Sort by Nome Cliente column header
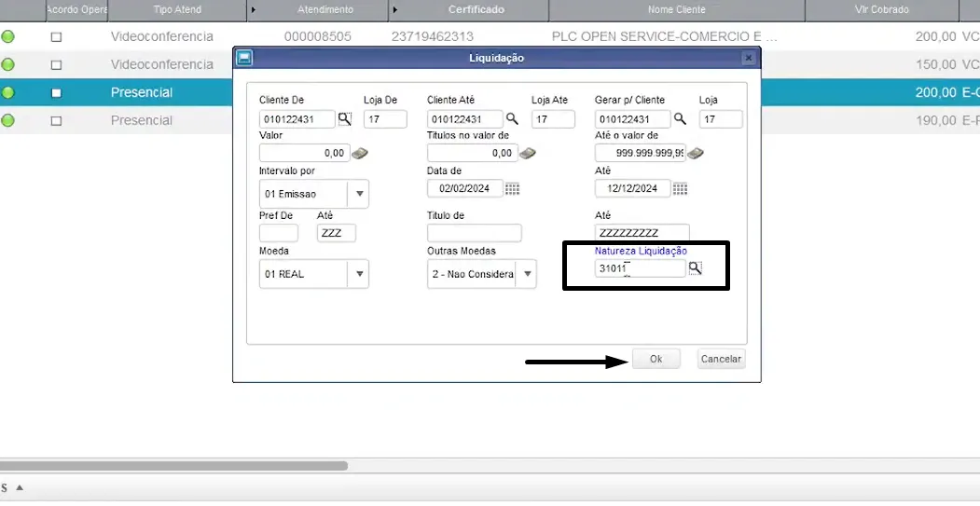 coord(676,10)
